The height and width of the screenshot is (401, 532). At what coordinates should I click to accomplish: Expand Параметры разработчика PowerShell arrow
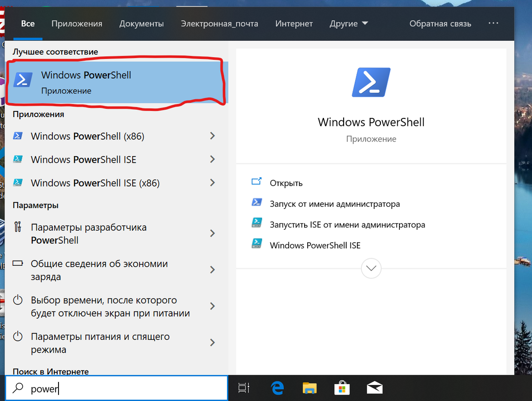pos(212,233)
